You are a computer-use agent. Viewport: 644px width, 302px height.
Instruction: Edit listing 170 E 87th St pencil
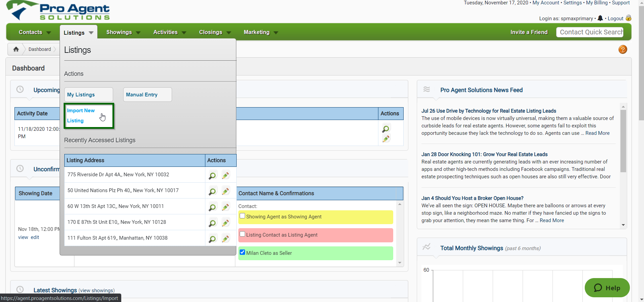click(x=226, y=223)
